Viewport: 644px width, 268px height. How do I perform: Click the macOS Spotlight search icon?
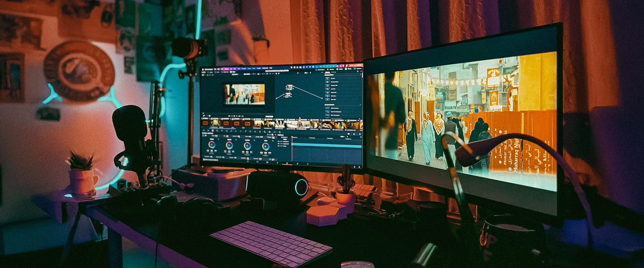(x=340, y=66)
